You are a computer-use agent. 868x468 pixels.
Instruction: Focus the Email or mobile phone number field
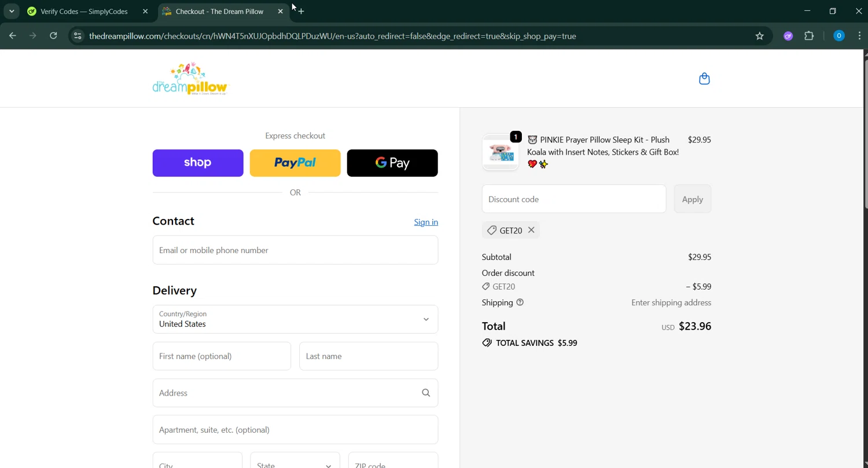[x=295, y=250]
